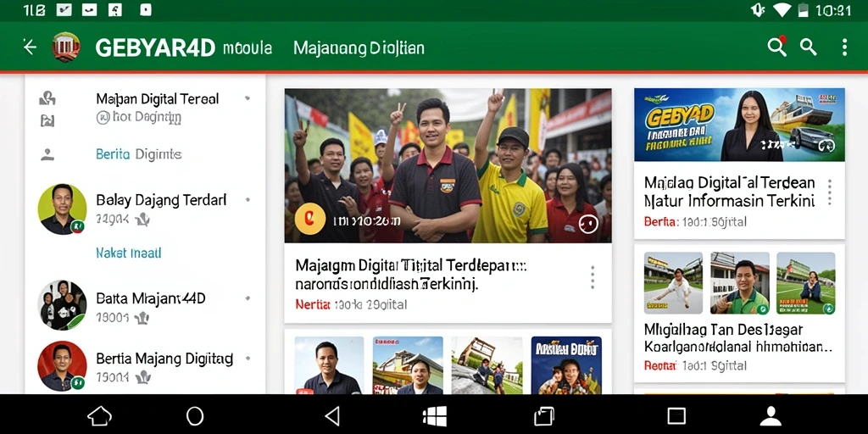Tap the triangle back icon in the navigation bar

(332, 415)
